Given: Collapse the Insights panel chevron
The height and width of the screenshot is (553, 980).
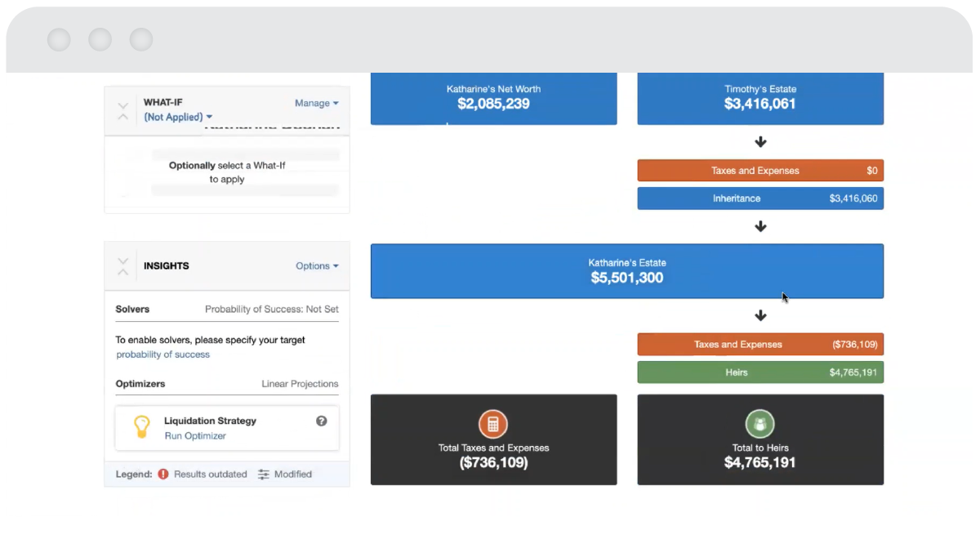Looking at the screenshot, I should (x=123, y=266).
